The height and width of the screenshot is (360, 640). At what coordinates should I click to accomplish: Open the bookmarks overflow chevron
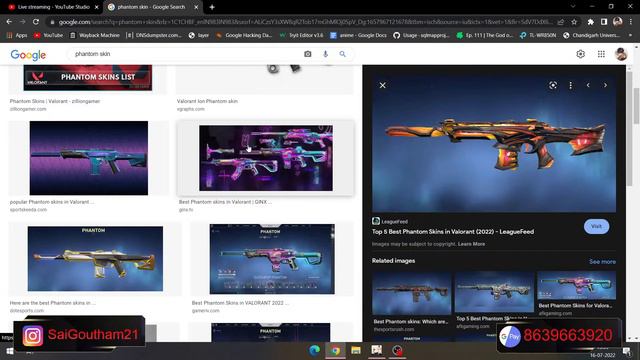pos(631,36)
